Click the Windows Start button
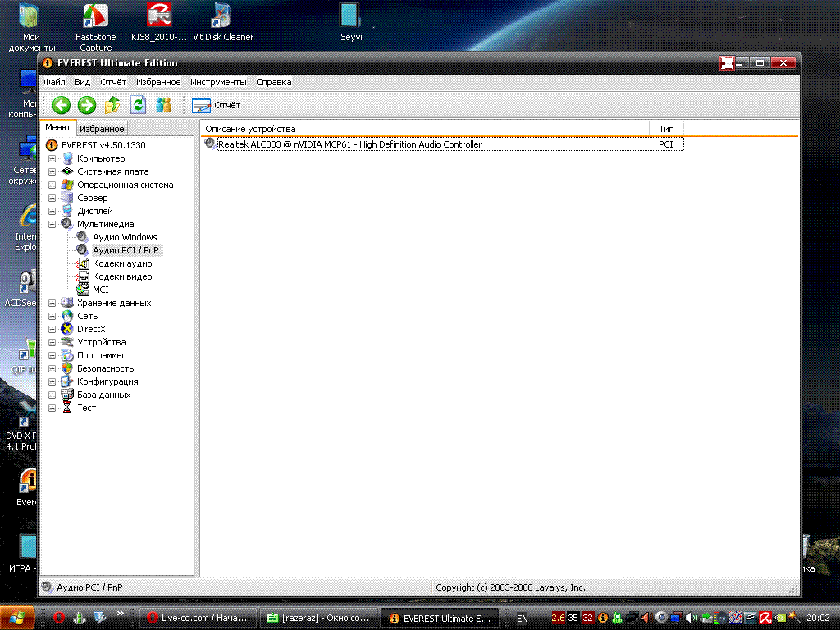840x630 pixels. click(18, 617)
